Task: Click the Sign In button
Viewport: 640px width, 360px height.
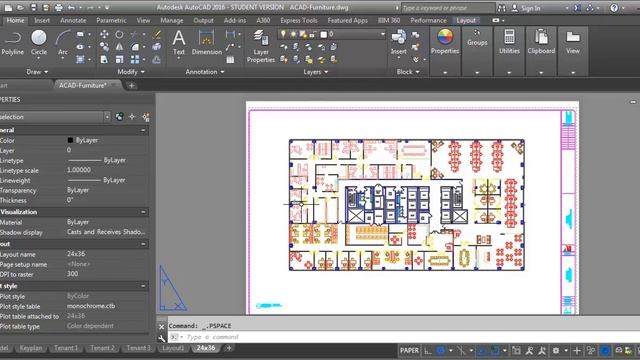Action: 527,8
